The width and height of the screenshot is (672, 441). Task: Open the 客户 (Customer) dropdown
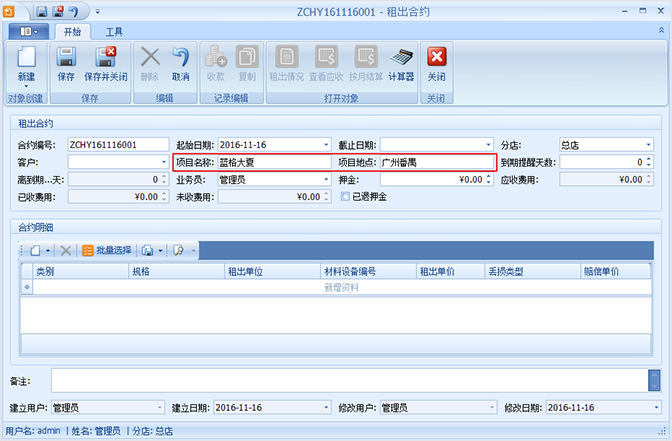[x=164, y=162]
